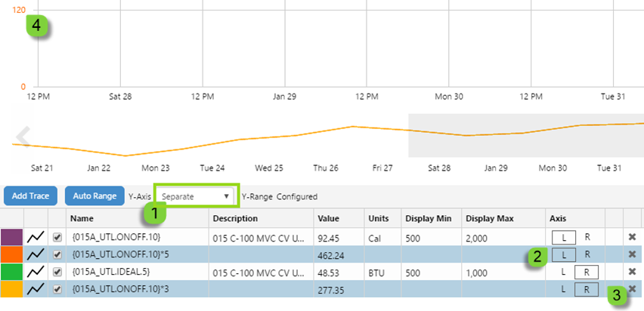644x311 pixels.
Task: Open the Y-Axis Separate dropdown
Action: [x=197, y=196]
